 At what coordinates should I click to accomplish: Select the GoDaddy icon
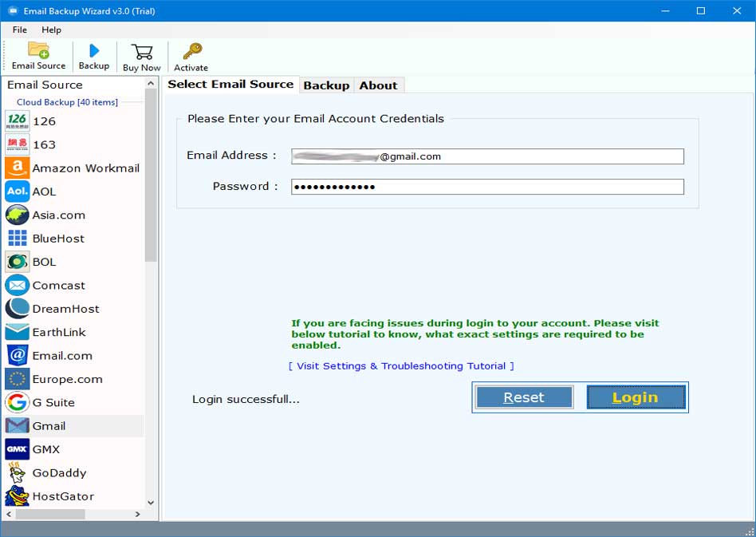(18, 473)
